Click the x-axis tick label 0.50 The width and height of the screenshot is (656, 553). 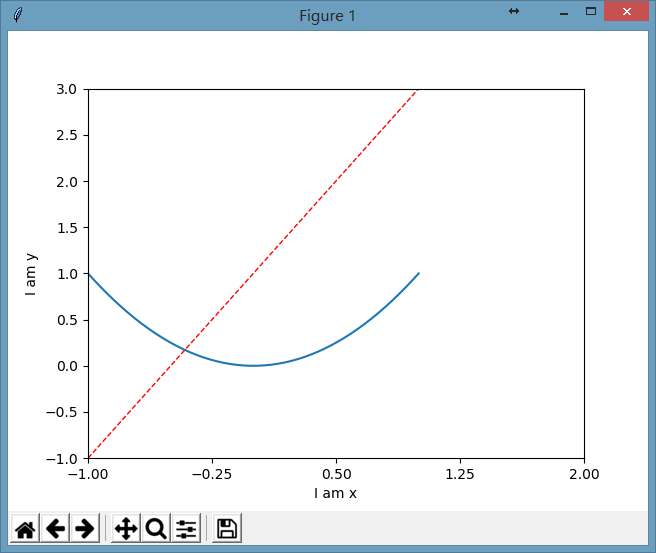point(337,474)
